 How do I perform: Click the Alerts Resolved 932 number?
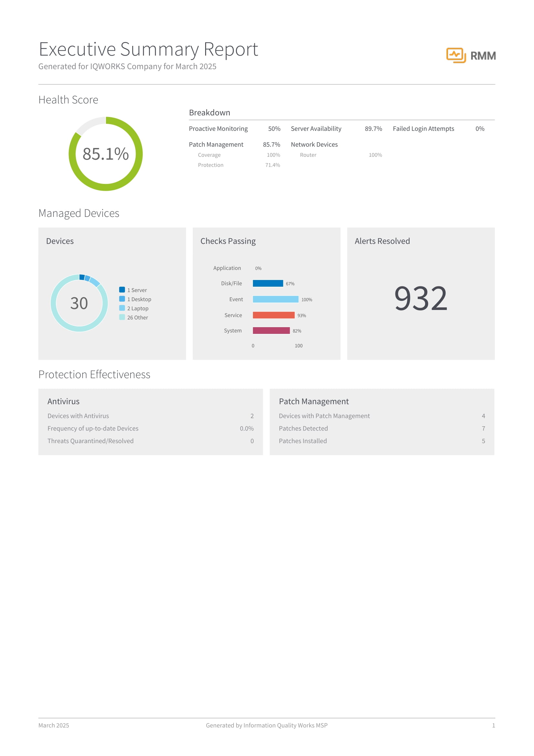[x=421, y=298]
